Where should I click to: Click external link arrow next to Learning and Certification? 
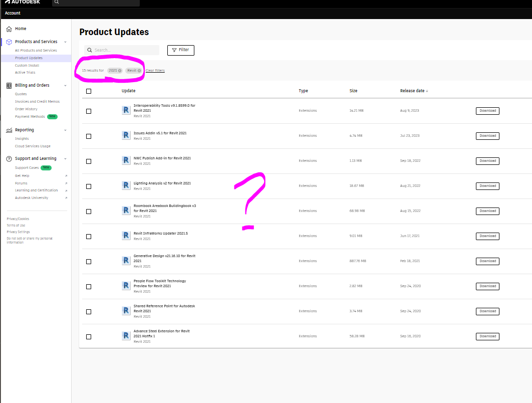click(66, 191)
